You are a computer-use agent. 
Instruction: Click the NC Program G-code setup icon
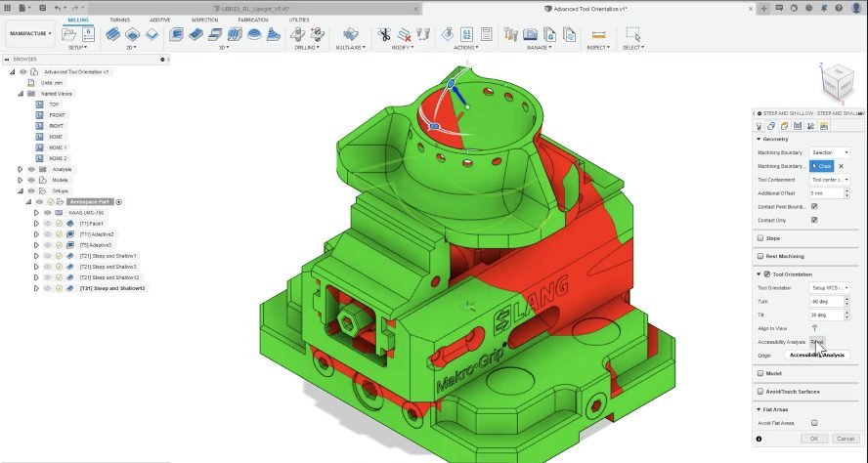tap(89, 34)
